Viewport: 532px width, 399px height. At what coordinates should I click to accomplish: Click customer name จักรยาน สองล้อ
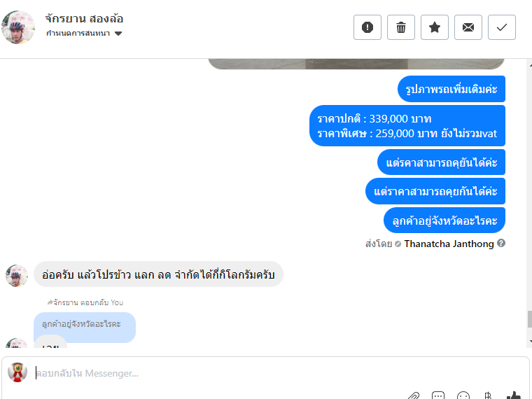84,18
